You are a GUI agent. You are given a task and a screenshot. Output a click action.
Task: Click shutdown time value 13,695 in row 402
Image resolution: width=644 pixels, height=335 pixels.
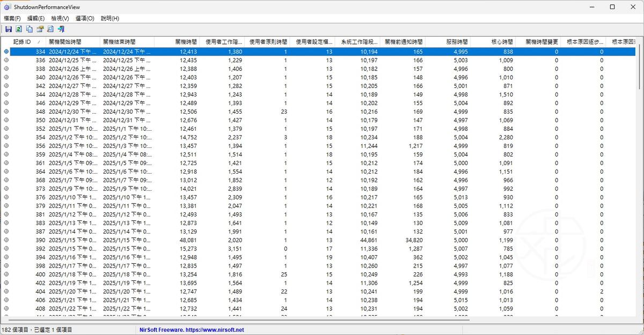pyautogui.click(x=188, y=283)
